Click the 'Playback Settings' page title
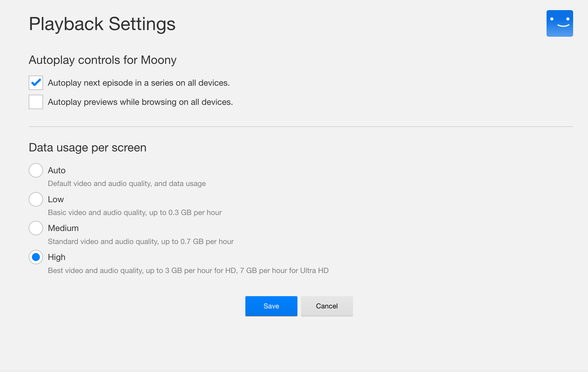588x372 pixels. click(102, 24)
